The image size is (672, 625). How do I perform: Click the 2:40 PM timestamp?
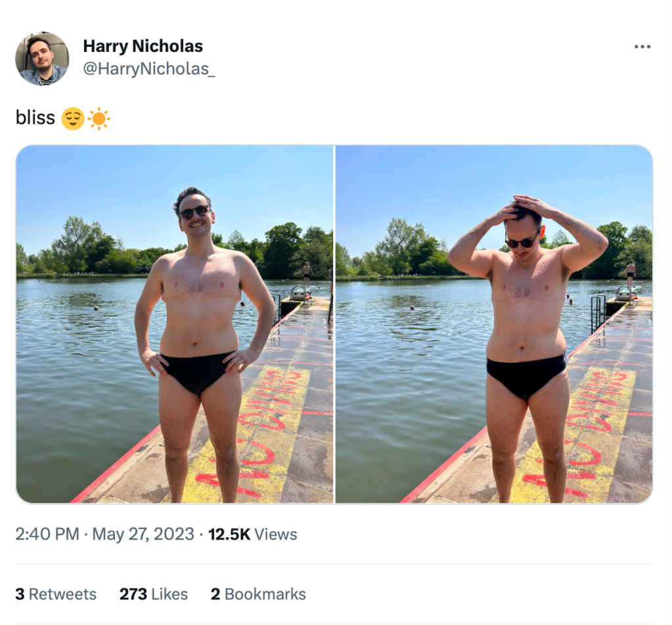47,534
